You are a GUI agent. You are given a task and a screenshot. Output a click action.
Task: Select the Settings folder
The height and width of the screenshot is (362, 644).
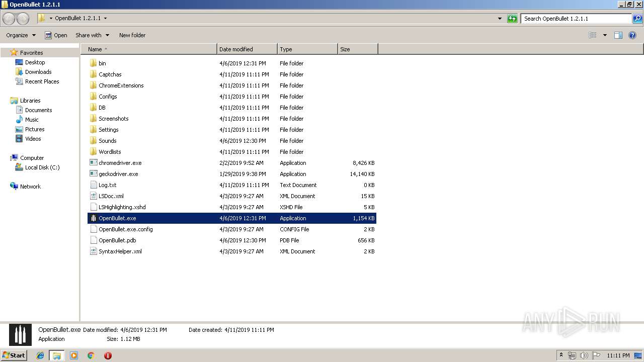click(x=108, y=130)
